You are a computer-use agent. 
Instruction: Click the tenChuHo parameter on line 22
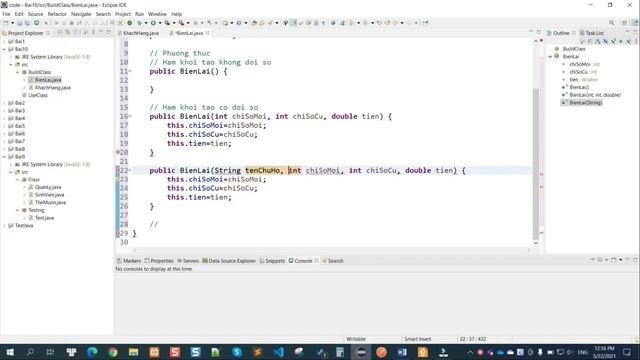(x=262, y=171)
